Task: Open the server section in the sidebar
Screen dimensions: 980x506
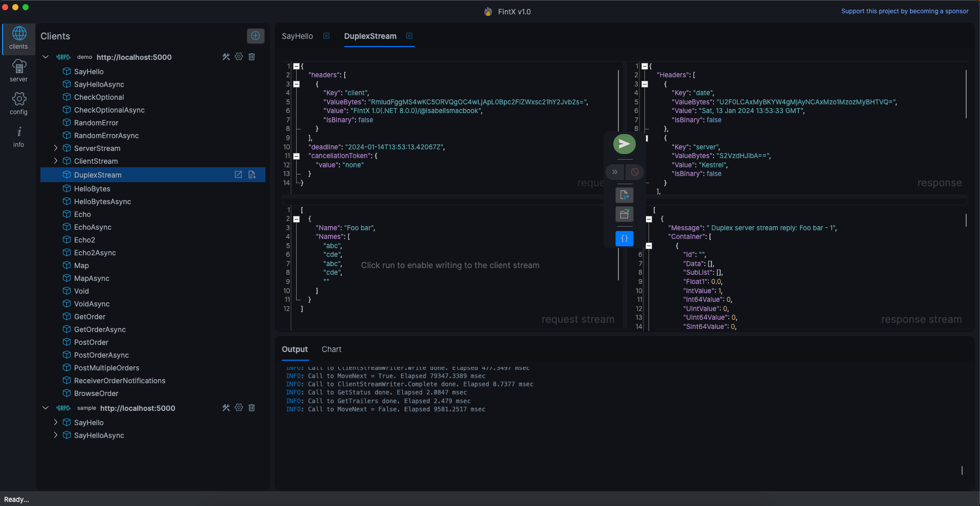Action: tap(18, 71)
